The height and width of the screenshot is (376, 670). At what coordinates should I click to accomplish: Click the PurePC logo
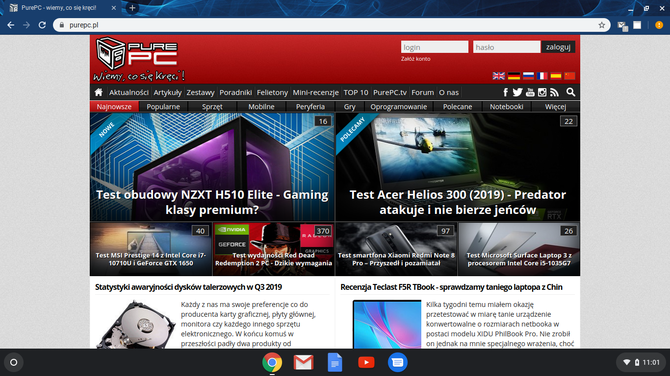click(138, 59)
